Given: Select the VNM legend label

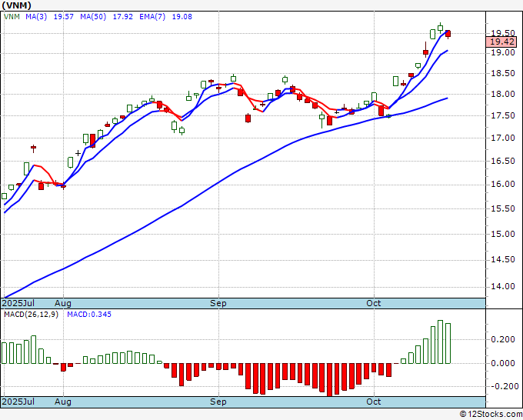Looking at the screenshot, I should pyautogui.click(x=12, y=17).
